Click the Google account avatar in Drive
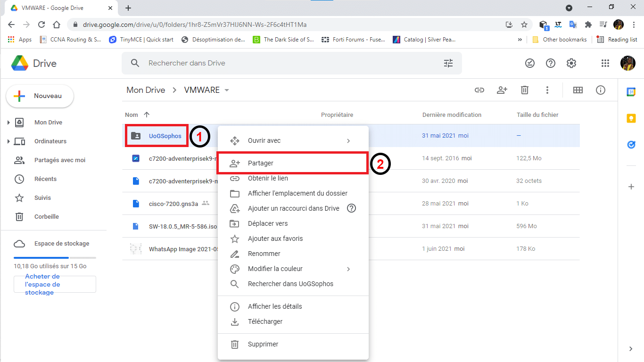Viewport: 644px width, 362px height. tap(628, 63)
